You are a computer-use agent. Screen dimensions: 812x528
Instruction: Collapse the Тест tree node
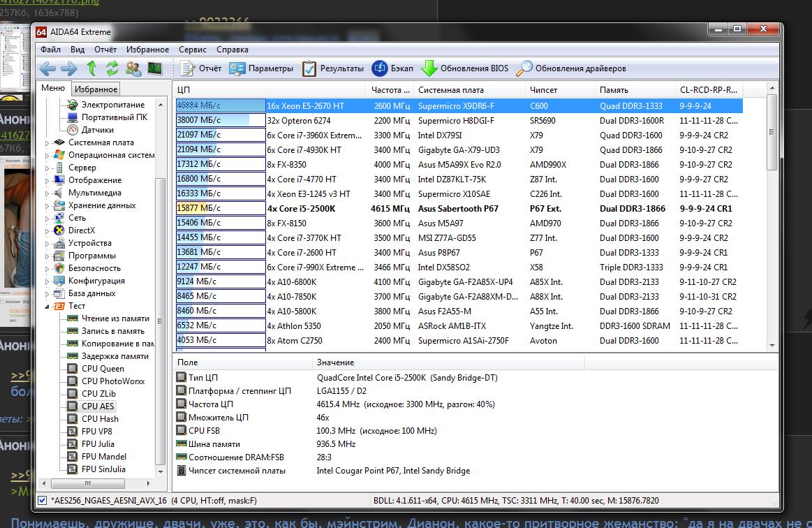point(47,306)
